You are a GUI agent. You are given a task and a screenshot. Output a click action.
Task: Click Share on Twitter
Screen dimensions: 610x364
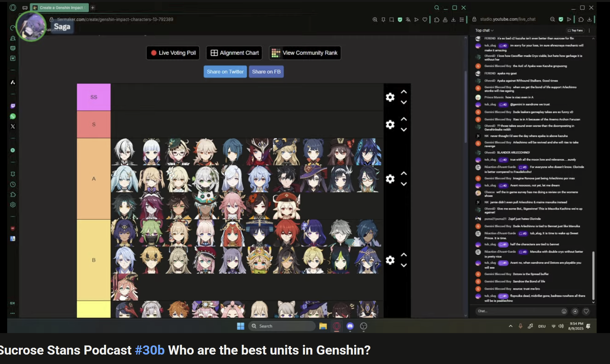coord(225,72)
